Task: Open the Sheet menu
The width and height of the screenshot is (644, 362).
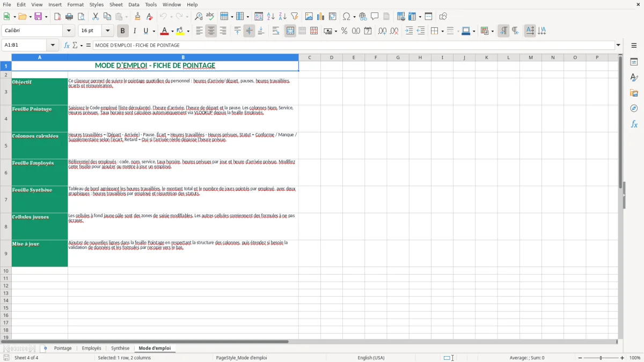Action: pos(116,4)
